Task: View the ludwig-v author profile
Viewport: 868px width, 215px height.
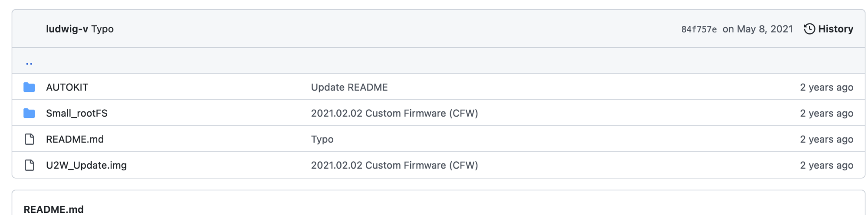Action: tap(67, 29)
